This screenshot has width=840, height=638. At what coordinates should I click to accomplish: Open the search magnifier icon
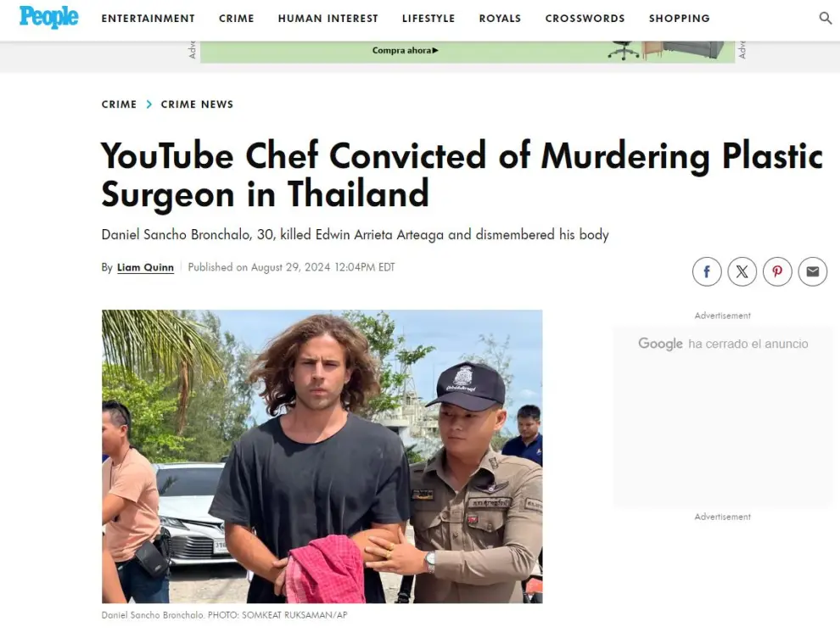[x=825, y=18]
